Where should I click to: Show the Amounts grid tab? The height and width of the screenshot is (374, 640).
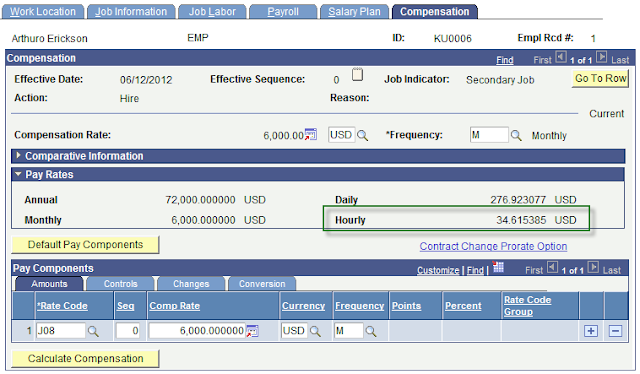tap(49, 284)
